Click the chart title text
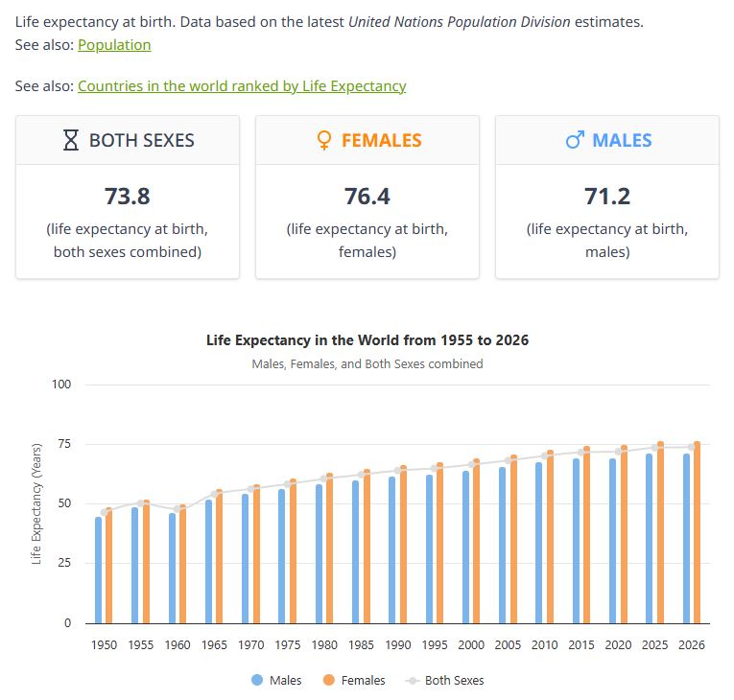The image size is (734, 700). pyautogui.click(x=367, y=340)
